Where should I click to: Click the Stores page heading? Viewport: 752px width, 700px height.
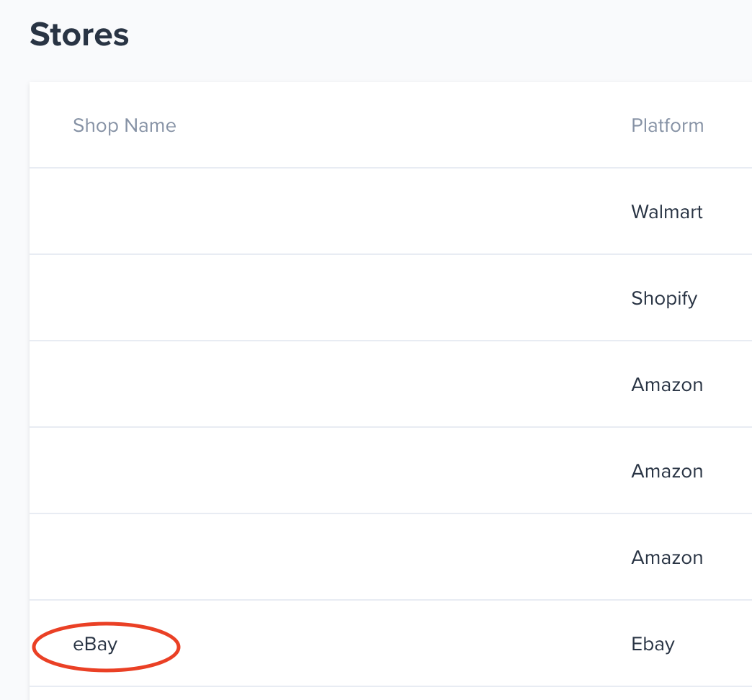tap(79, 35)
